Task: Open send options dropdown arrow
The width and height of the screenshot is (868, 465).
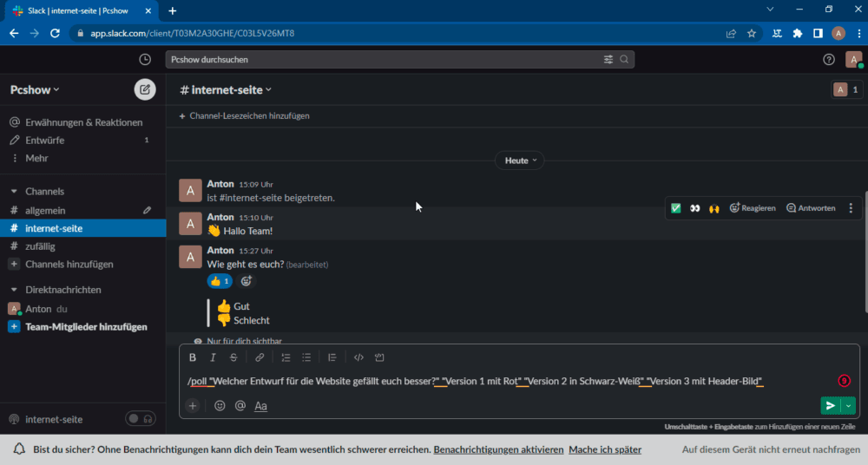Action: point(848,406)
